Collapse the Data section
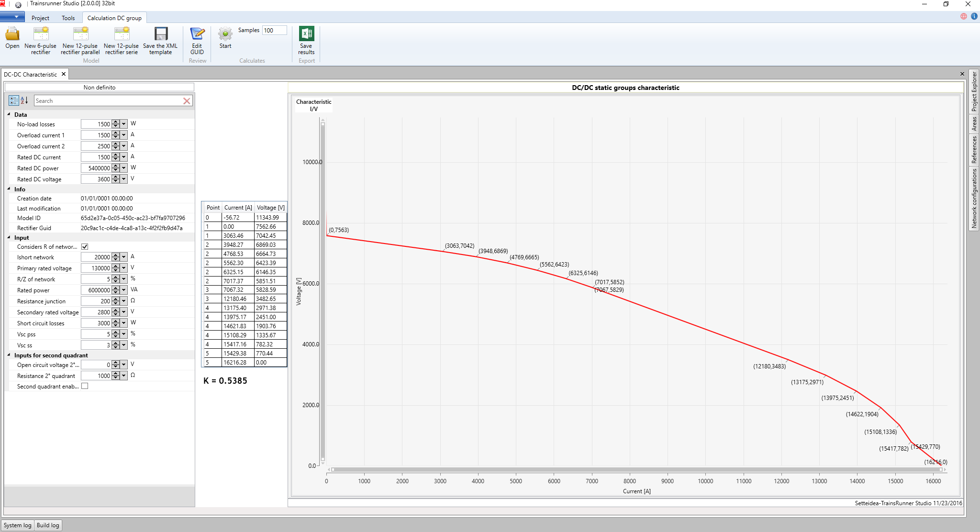 tap(9, 114)
